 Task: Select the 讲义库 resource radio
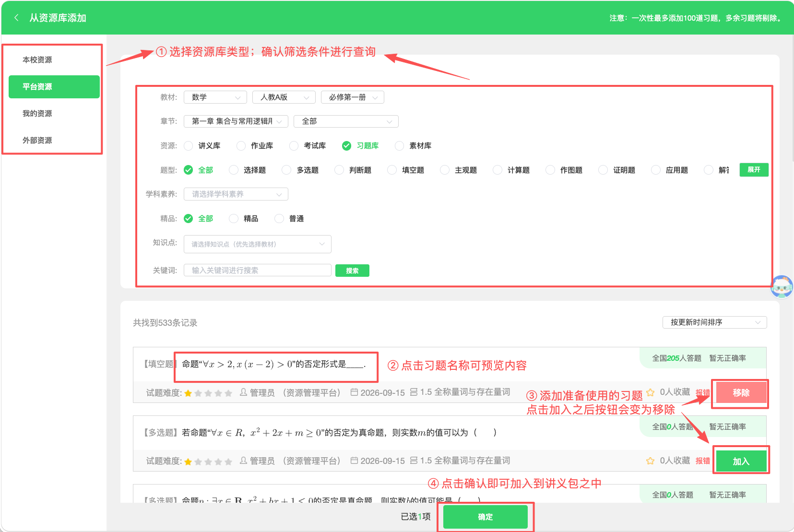point(189,145)
